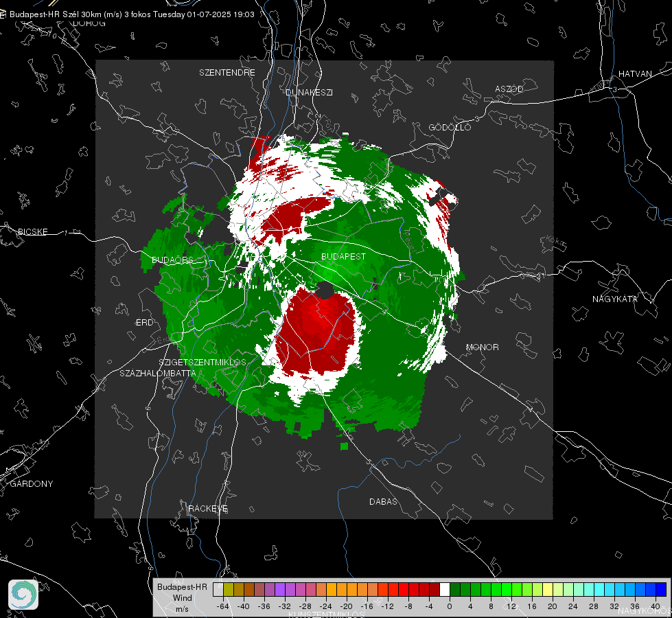Click the GÖDÖLLŐ town label
This screenshot has width=672, height=618.
(x=450, y=127)
